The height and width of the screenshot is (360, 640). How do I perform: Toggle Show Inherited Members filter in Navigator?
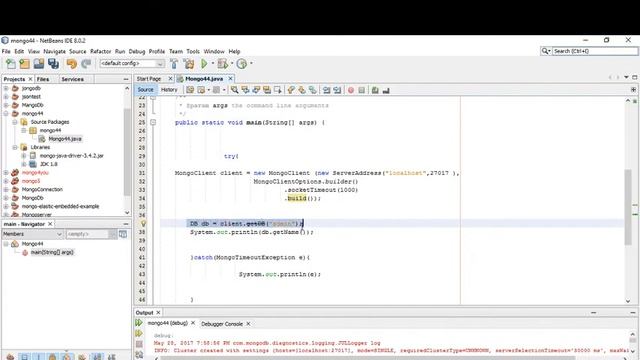coord(10,357)
